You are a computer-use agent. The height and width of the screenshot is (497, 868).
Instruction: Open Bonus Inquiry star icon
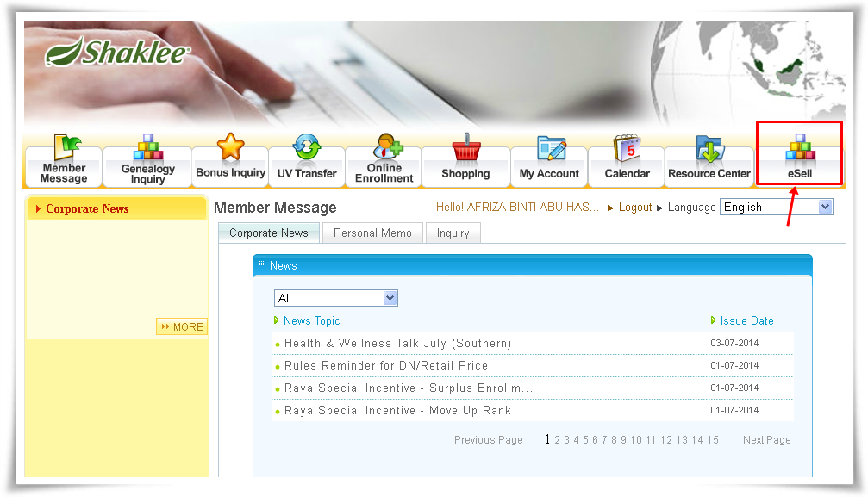click(x=230, y=146)
